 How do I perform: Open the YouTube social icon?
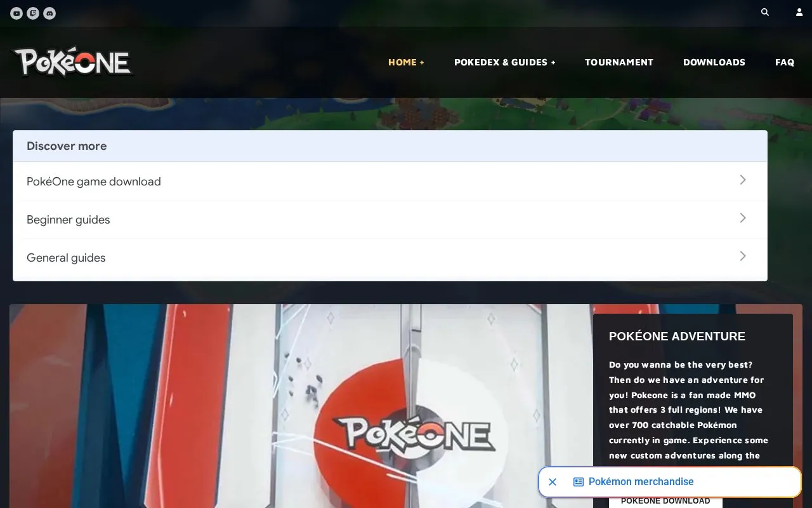[x=16, y=13]
